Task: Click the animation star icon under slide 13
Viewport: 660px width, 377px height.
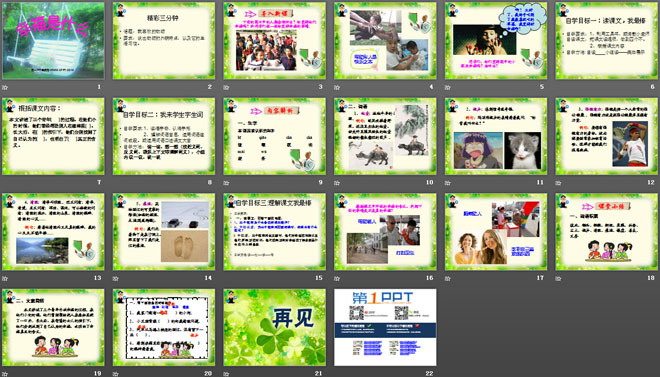Action: 5,279
